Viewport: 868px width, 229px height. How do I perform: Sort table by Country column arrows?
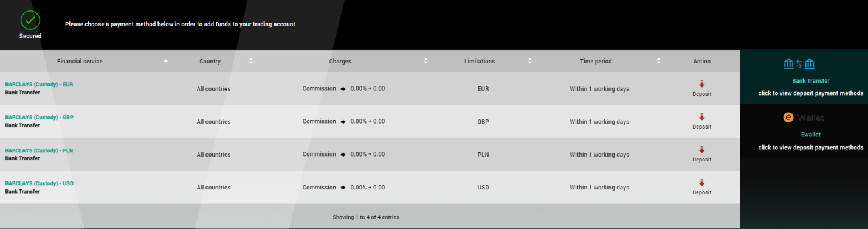251,61
